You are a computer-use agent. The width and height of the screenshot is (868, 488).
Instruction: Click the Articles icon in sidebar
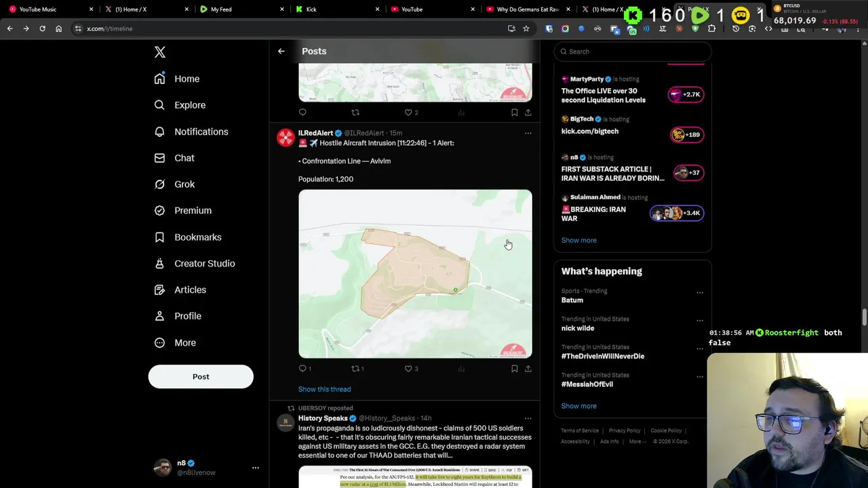[159, 290]
